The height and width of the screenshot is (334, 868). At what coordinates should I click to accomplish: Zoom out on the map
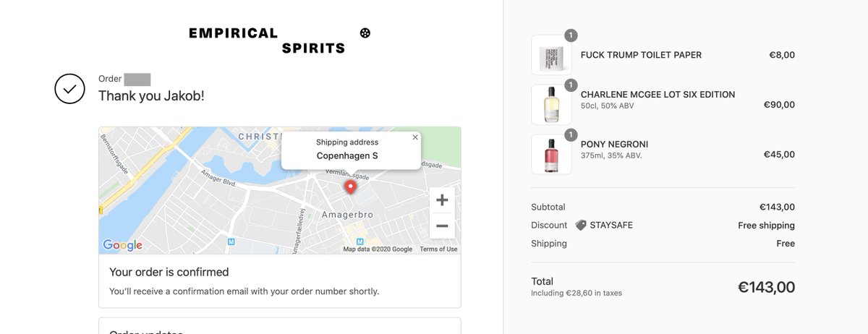point(442,226)
